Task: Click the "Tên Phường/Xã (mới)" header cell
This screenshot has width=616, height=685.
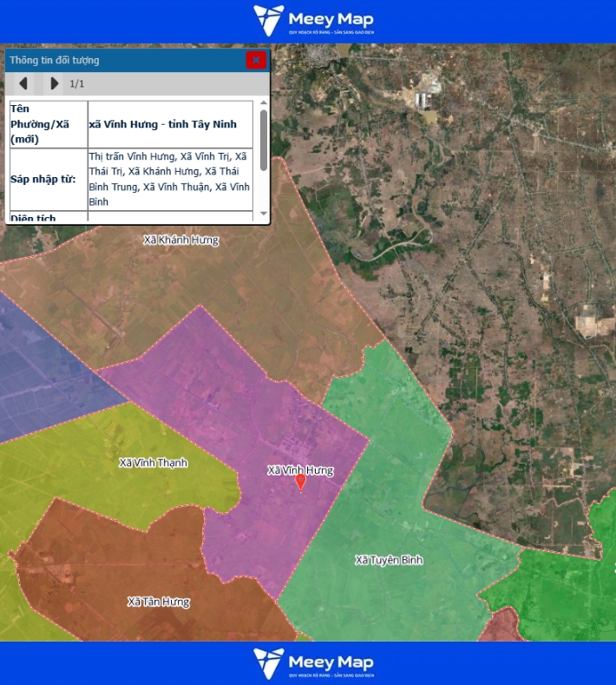Action: click(x=48, y=124)
